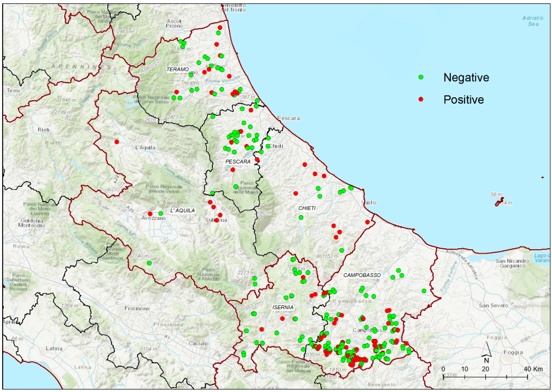Click the lone red dot west of L'Aquila
552x392 pixels.
point(117,142)
